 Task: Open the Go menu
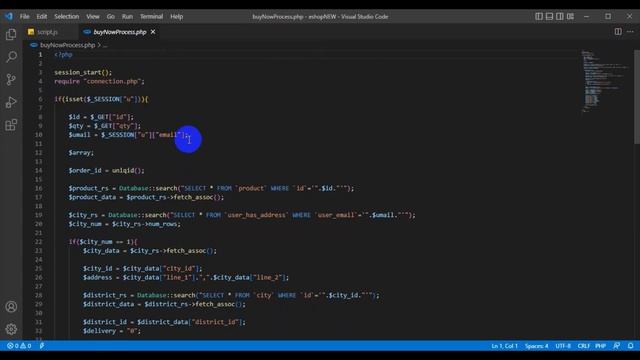tap(111, 16)
